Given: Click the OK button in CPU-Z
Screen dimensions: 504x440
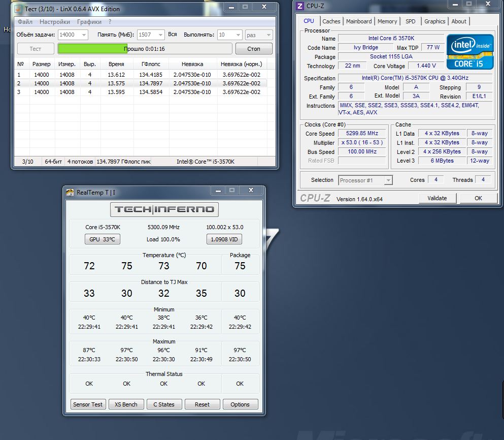Looking at the screenshot, I should (x=478, y=198).
